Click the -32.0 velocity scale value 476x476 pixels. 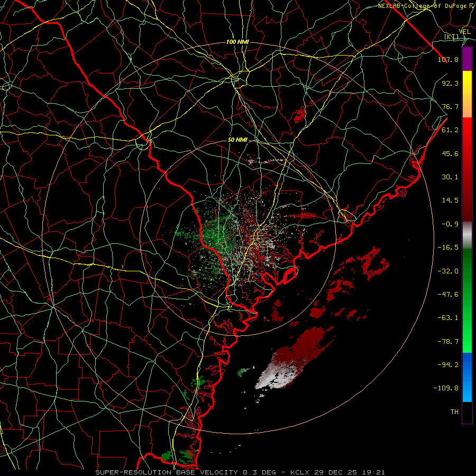coord(448,271)
